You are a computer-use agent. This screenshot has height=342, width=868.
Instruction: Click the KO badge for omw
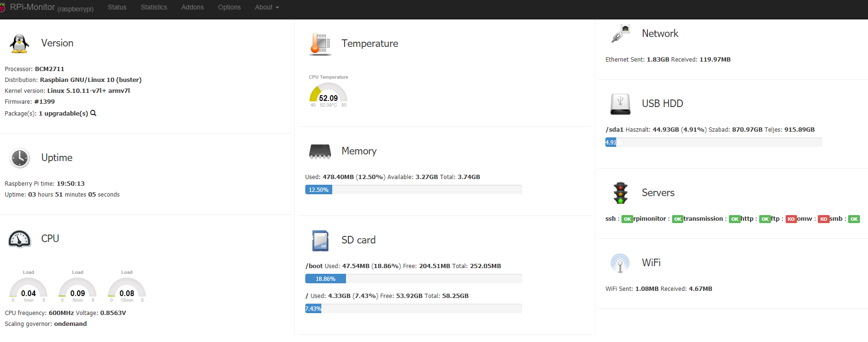coord(824,219)
